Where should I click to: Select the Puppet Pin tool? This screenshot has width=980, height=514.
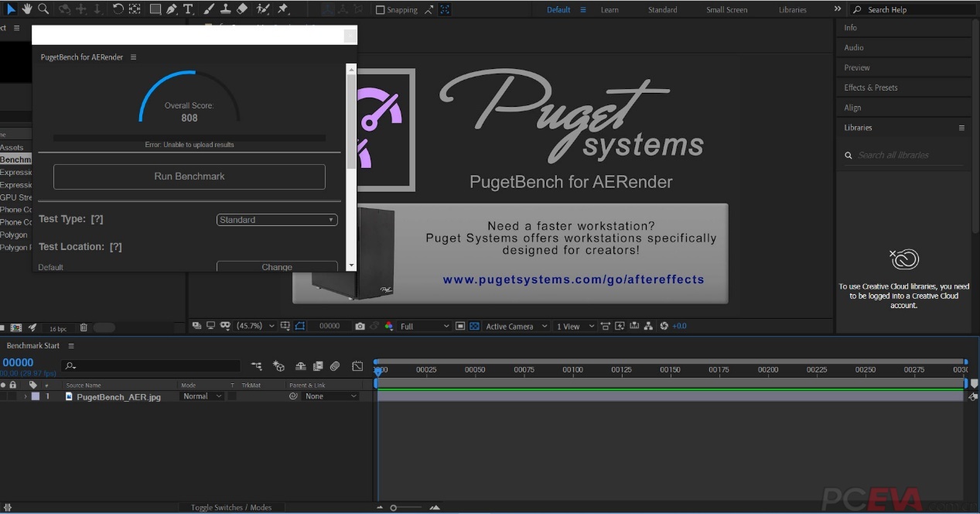[282, 9]
